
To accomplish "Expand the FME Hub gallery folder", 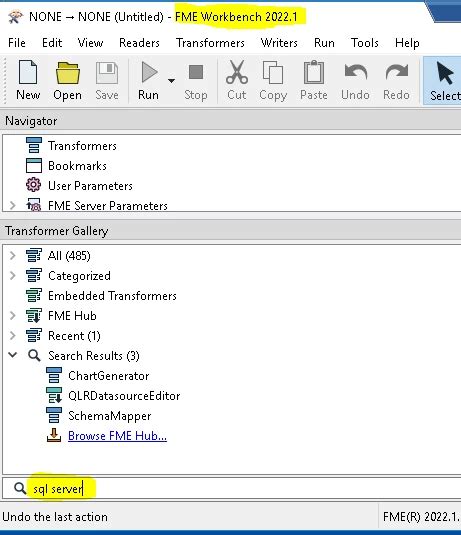I will 13,316.
